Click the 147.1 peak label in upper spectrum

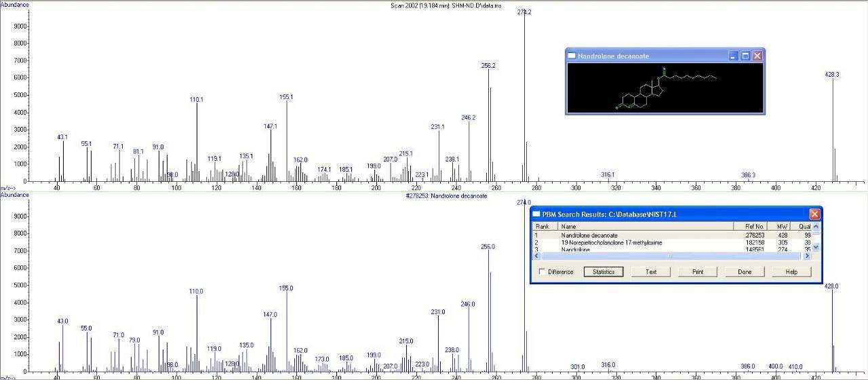tap(271, 126)
